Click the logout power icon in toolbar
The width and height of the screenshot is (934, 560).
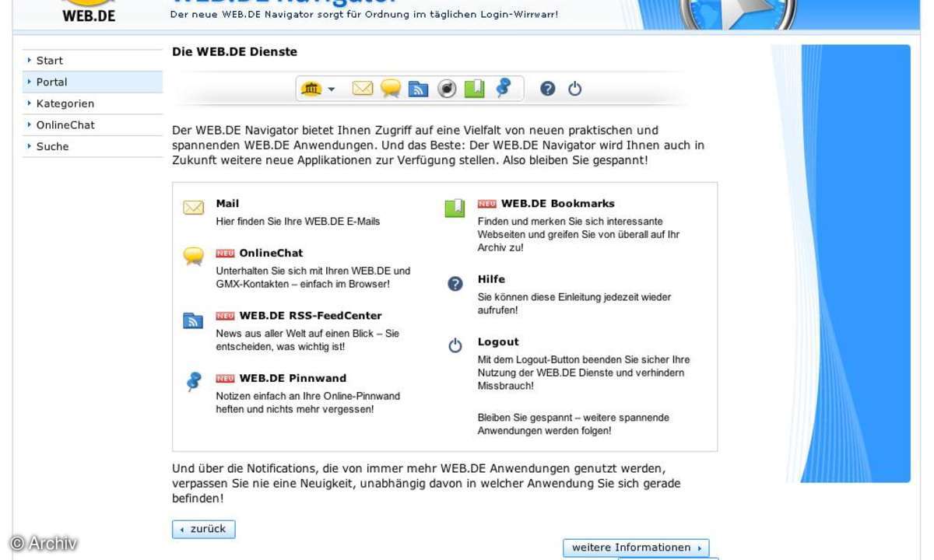(x=574, y=89)
